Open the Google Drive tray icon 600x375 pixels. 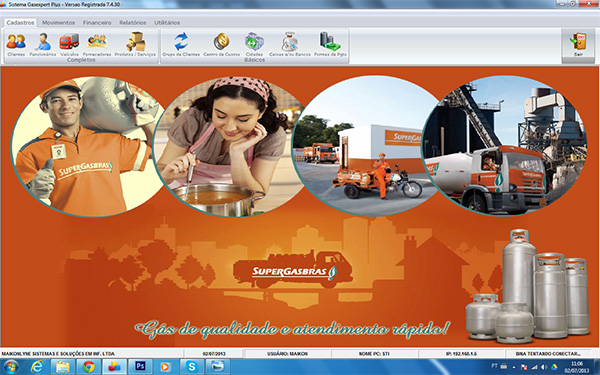pyautogui.click(x=554, y=367)
